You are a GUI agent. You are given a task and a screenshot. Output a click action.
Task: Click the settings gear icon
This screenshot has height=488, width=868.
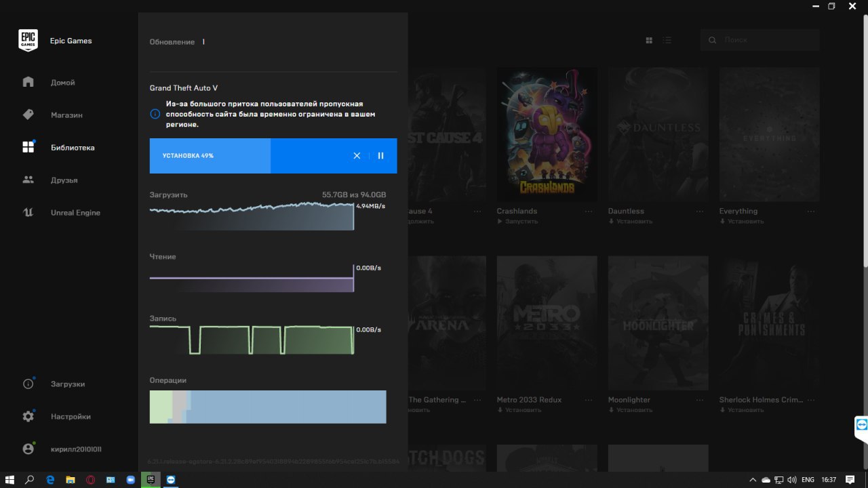28,416
